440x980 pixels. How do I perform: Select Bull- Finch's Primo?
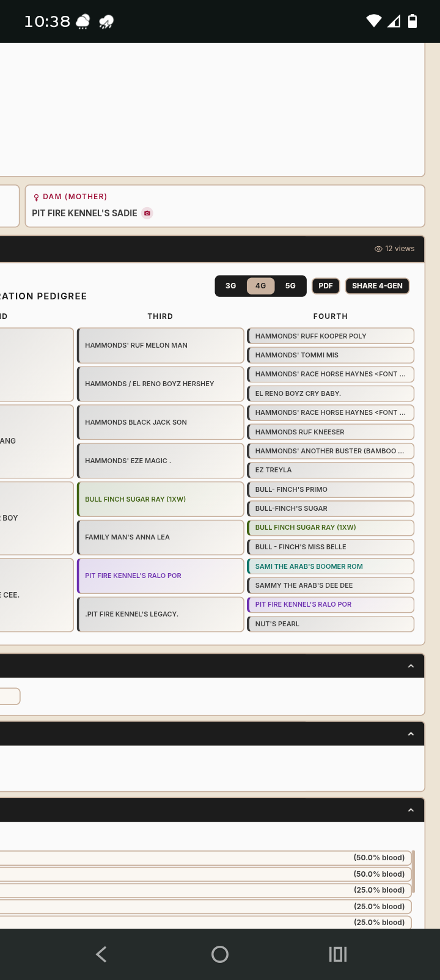pos(331,489)
